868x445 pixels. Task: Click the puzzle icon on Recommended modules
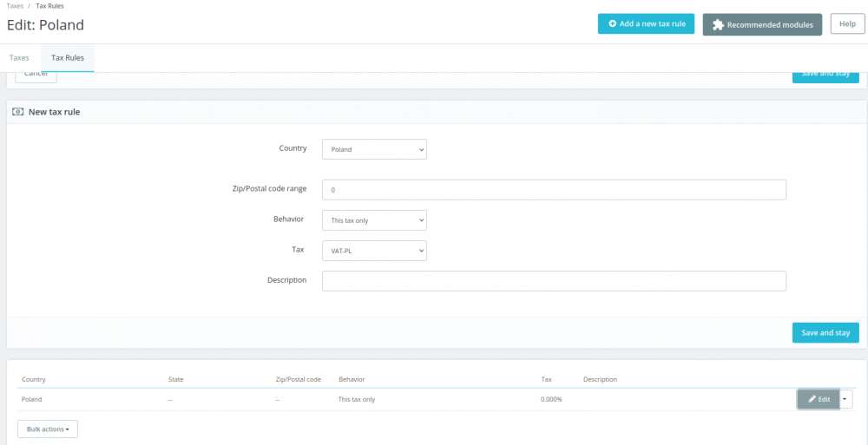[x=718, y=25]
